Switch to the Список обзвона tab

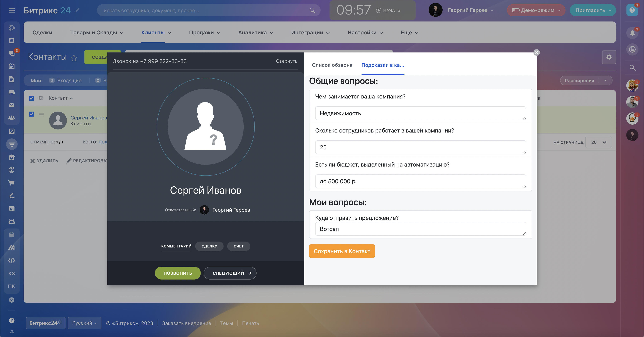pyautogui.click(x=332, y=65)
